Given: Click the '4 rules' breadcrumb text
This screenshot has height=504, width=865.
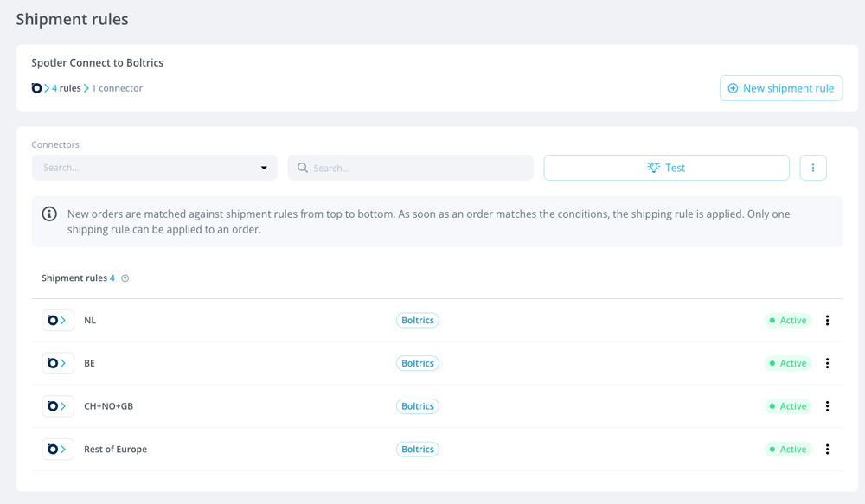Looking at the screenshot, I should (67, 88).
